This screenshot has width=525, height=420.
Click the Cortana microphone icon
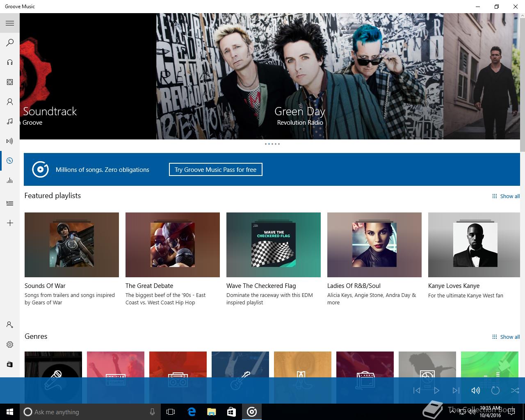(x=152, y=412)
